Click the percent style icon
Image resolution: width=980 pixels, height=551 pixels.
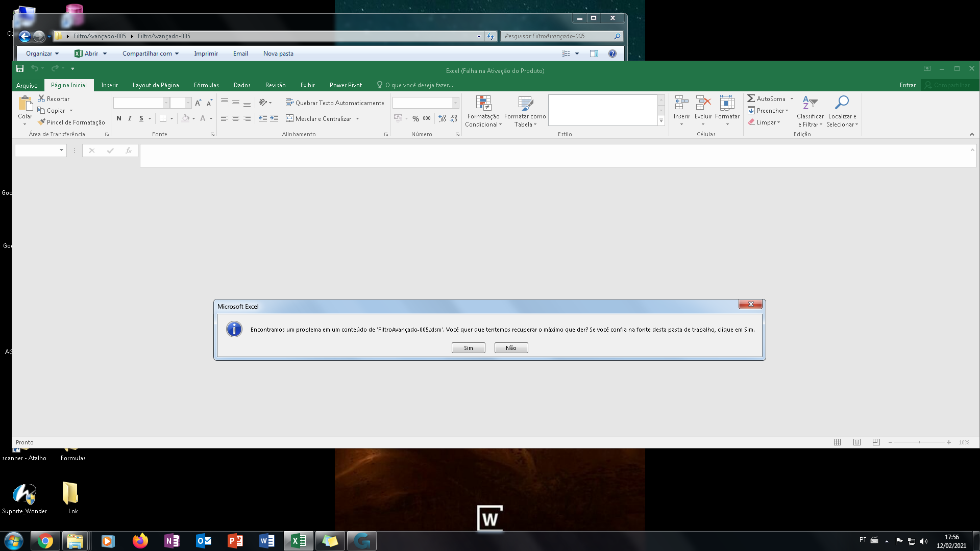pyautogui.click(x=415, y=118)
